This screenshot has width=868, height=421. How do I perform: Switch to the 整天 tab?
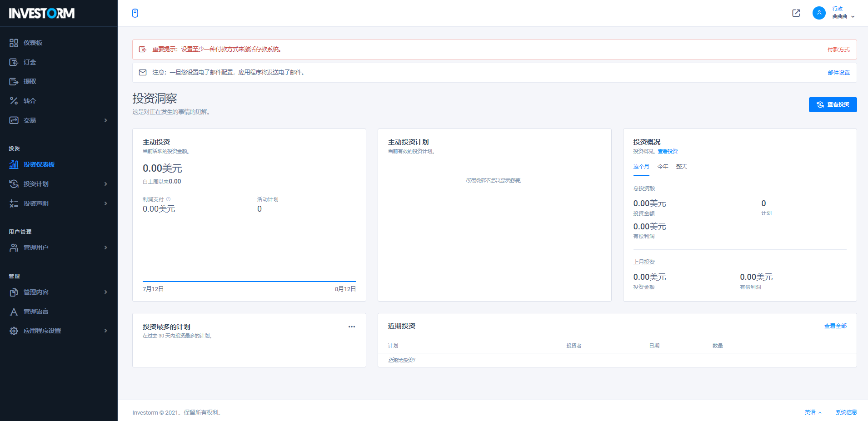pyautogui.click(x=681, y=167)
